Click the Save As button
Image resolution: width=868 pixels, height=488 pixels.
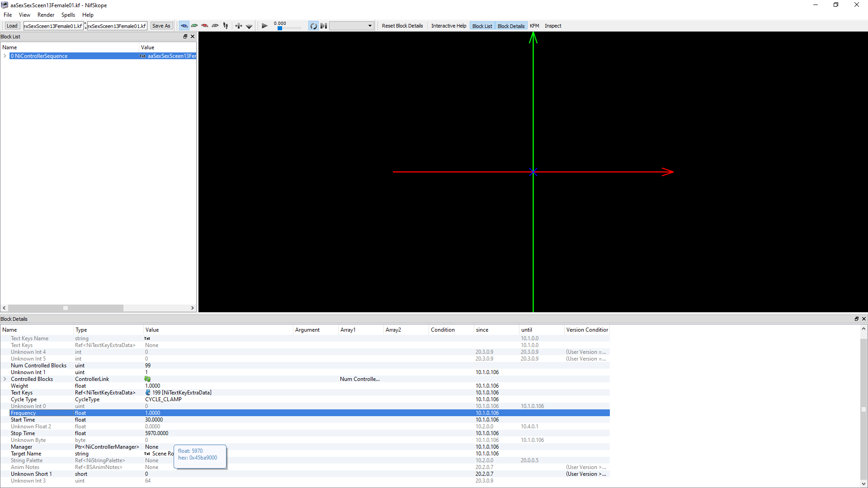[161, 26]
